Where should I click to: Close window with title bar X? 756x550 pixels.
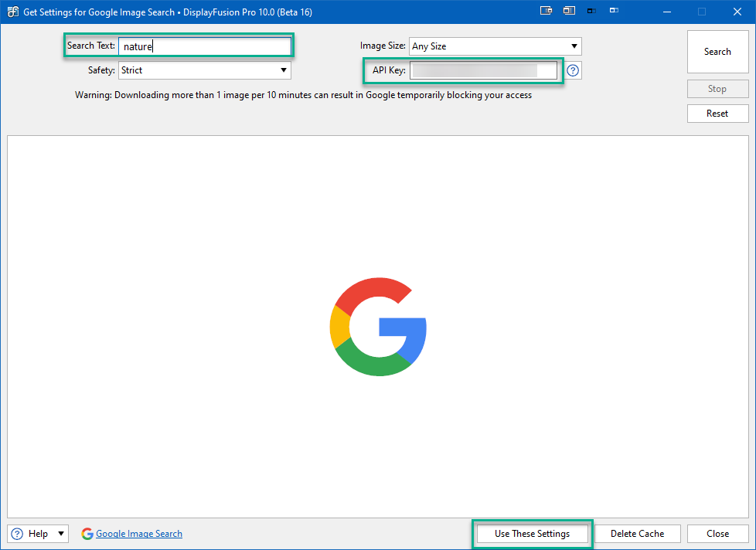pyautogui.click(x=737, y=12)
